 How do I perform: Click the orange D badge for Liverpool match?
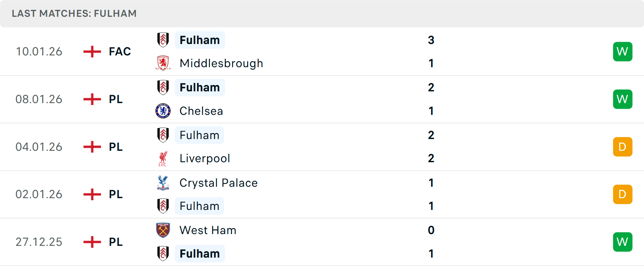click(623, 147)
